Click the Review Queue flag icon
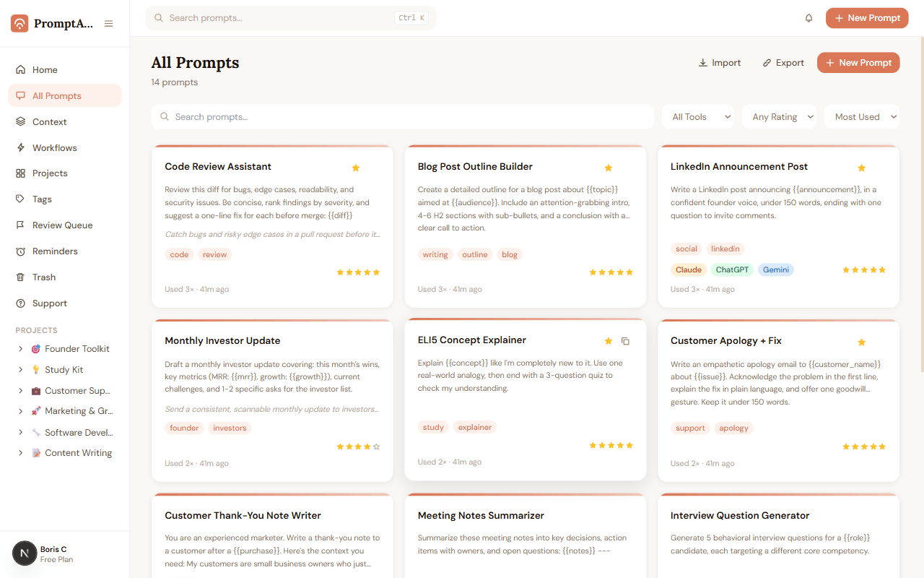 (20, 225)
